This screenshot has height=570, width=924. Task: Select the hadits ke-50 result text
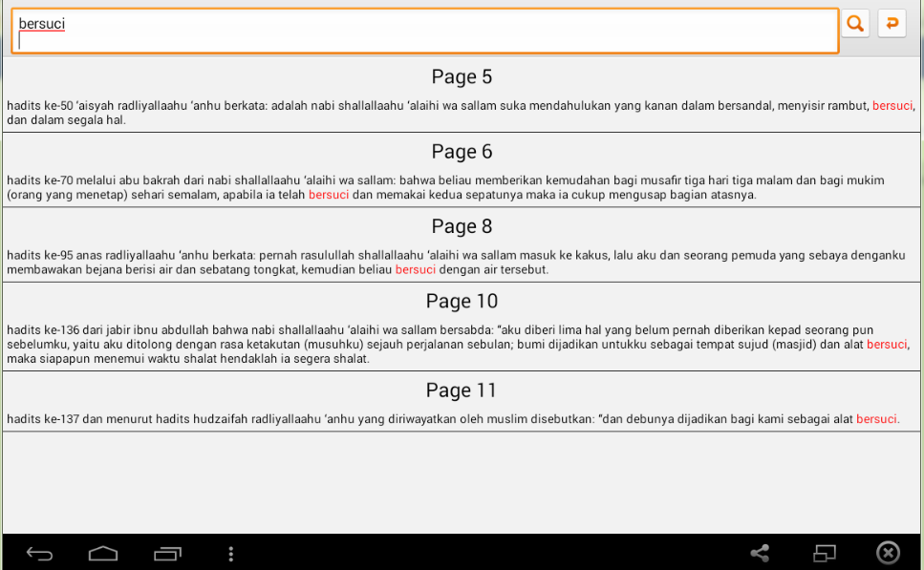click(x=461, y=113)
